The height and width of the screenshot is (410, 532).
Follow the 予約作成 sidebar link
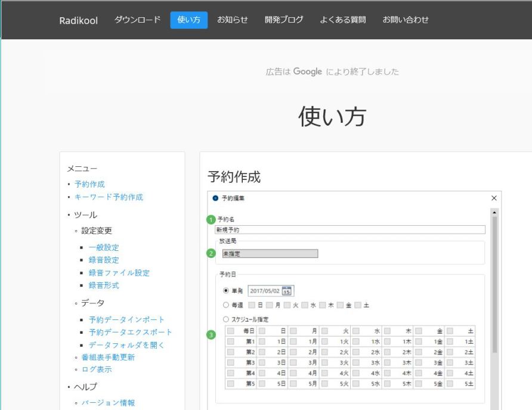coord(89,184)
